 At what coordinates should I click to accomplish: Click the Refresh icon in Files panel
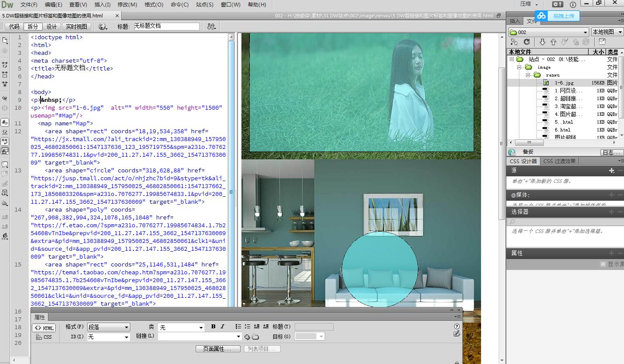[x=527, y=42]
